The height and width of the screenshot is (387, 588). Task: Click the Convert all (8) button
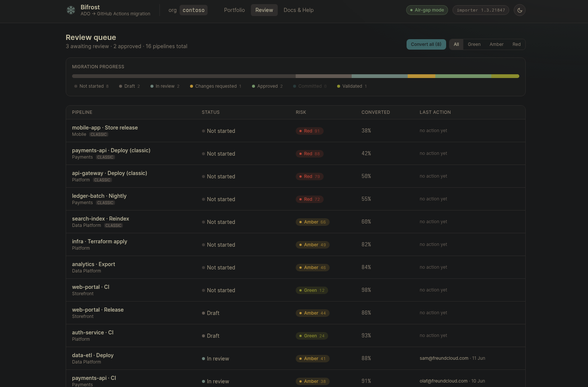426,44
